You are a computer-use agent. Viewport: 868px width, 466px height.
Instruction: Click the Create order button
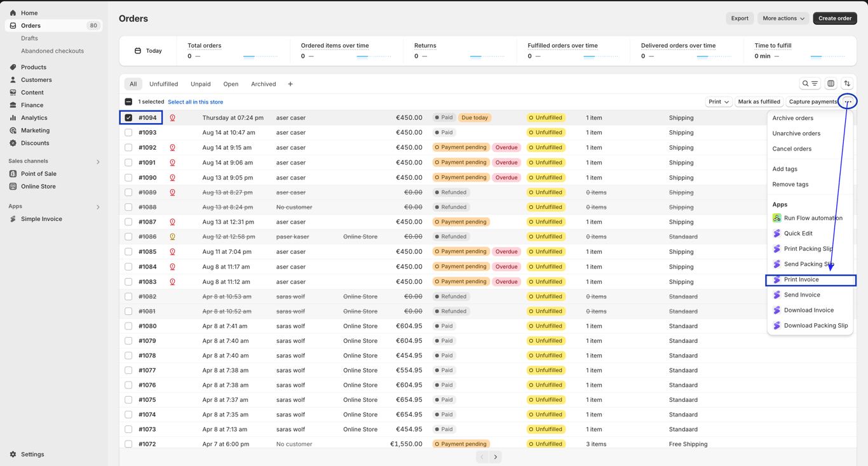pyautogui.click(x=835, y=18)
